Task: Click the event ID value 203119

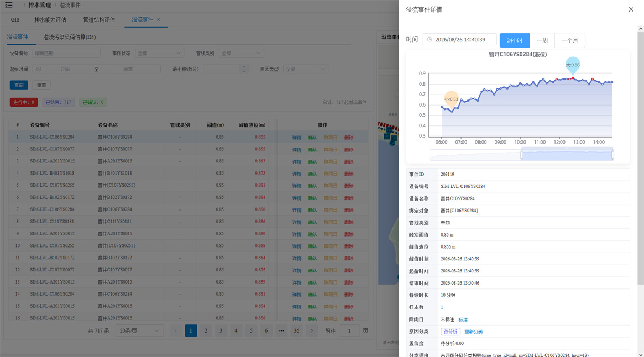Action: [x=447, y=174]
